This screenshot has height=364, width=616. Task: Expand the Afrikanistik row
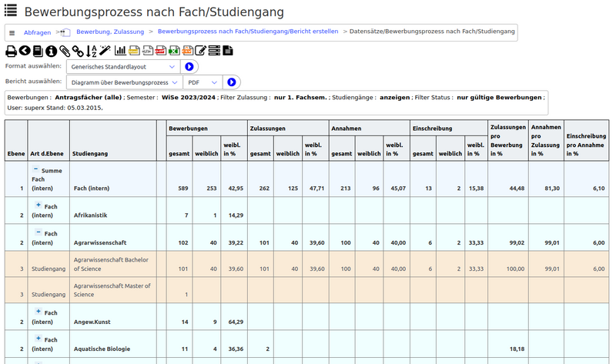click(38, 205)
